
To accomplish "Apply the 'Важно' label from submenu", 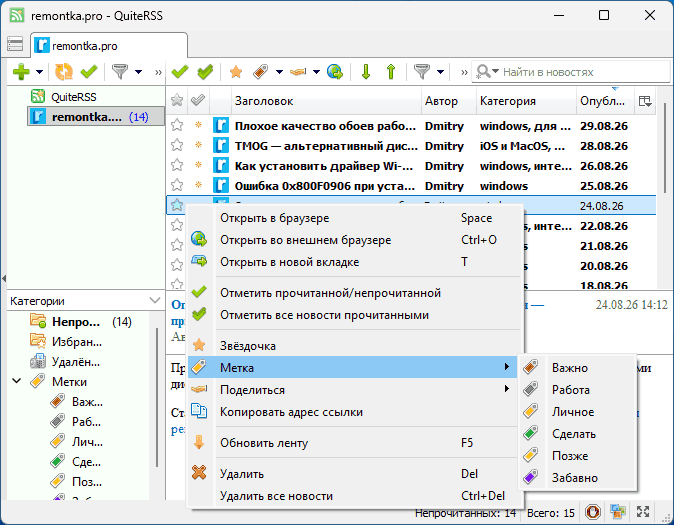I will click(x=577, y=368).
